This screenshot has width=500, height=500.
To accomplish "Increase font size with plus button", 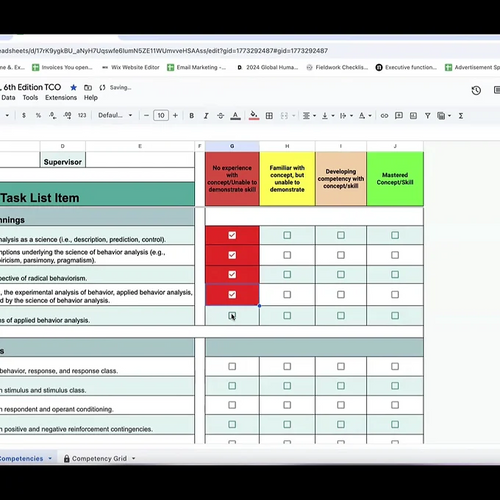I will (x=175, y=115).
